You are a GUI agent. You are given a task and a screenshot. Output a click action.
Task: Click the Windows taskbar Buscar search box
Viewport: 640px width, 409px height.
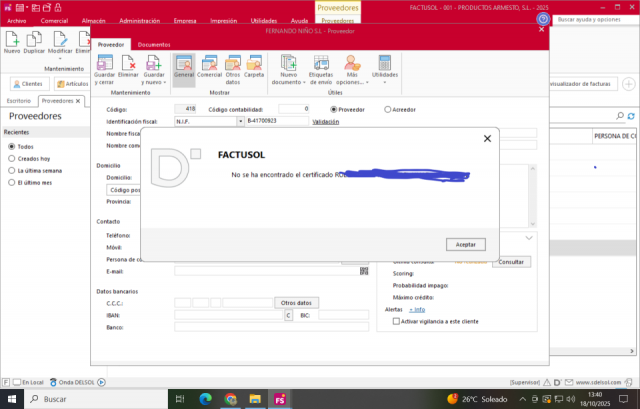click(x=97, y=399)
